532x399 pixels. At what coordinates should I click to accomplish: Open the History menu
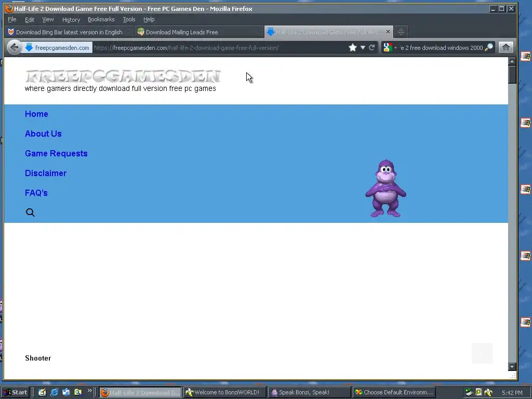(x=71, y=19)
